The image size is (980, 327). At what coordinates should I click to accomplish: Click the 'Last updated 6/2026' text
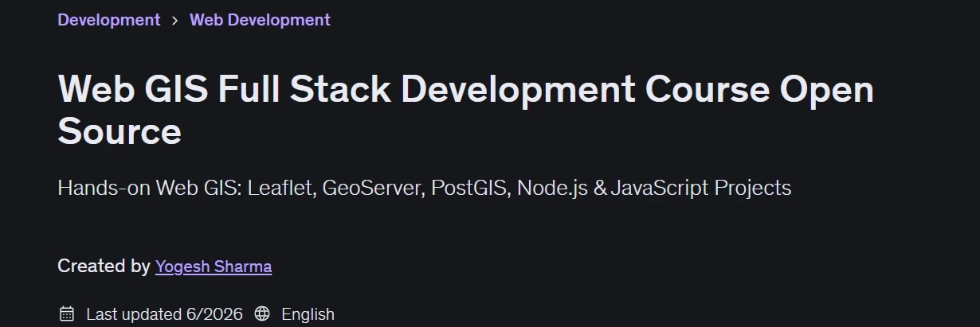point(164,314)
